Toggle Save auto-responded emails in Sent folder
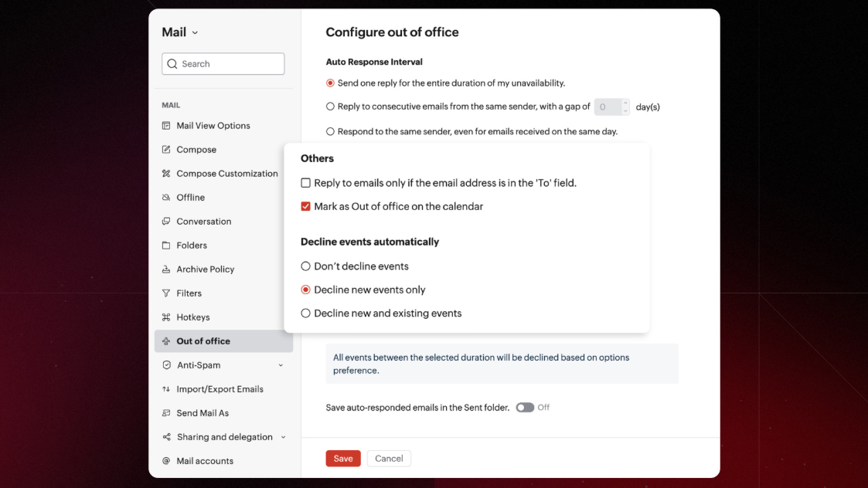Viewport: 868px width, 488px height. pyautogui.click(x=525, y=408)
